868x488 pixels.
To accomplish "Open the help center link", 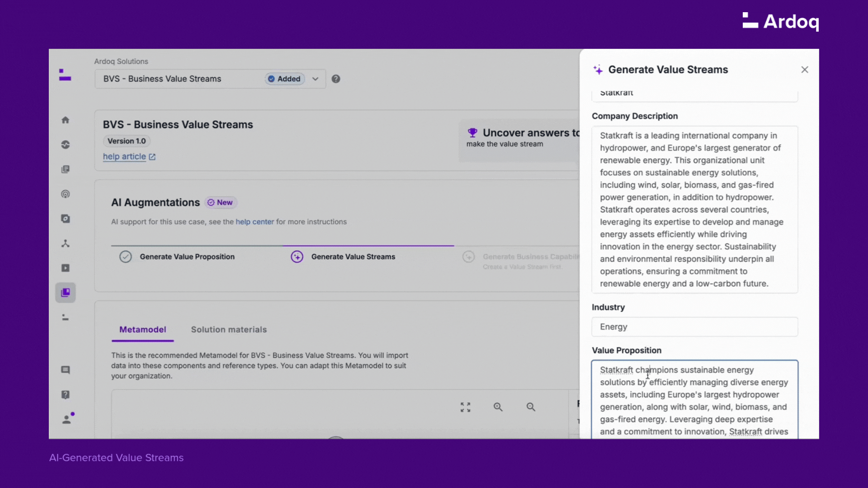I will 255,222.
